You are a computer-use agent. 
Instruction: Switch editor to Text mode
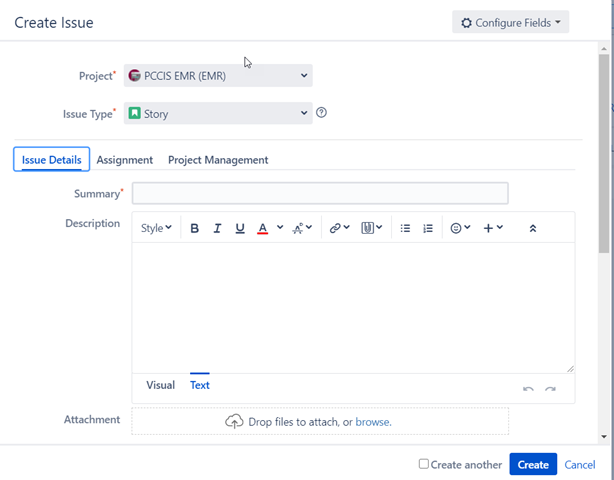point(200,385)
